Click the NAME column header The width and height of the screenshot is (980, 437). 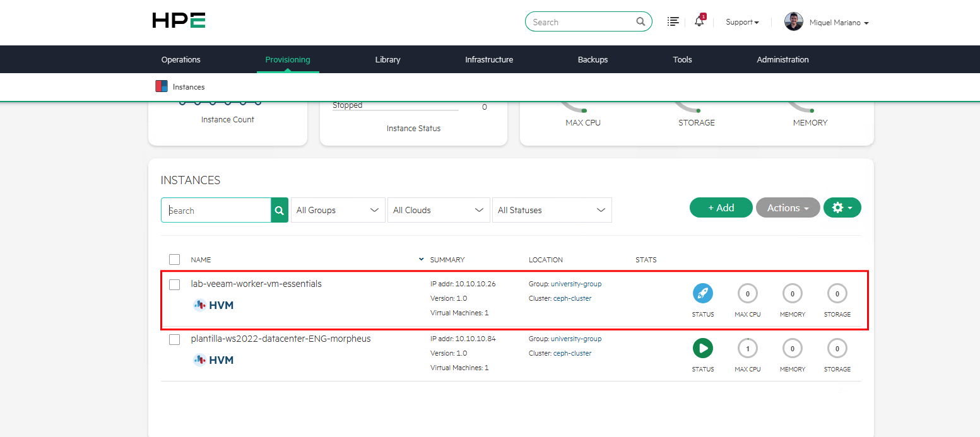coord(201,260)
